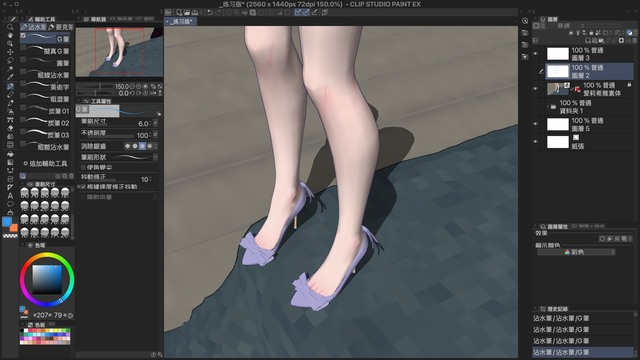This screenshot has width=640, height=360.
Task: Select the 圓筆 sub tool
Action: tap(45, 63)
